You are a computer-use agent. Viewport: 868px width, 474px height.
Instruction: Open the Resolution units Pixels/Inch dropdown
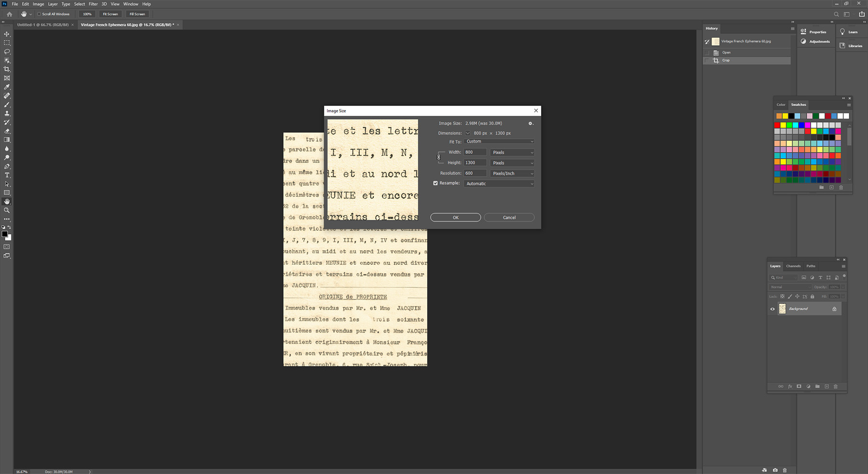(x=512, y=173)
